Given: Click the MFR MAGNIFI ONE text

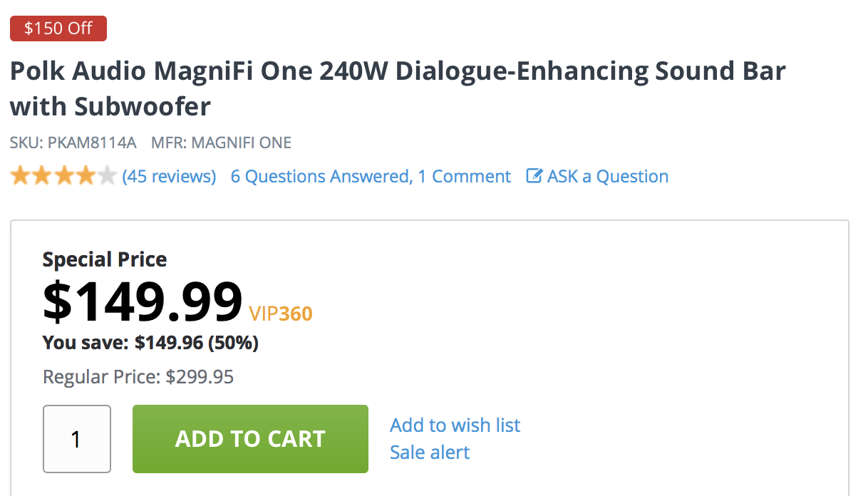Looking at the screenshot, I should (221, 143).
